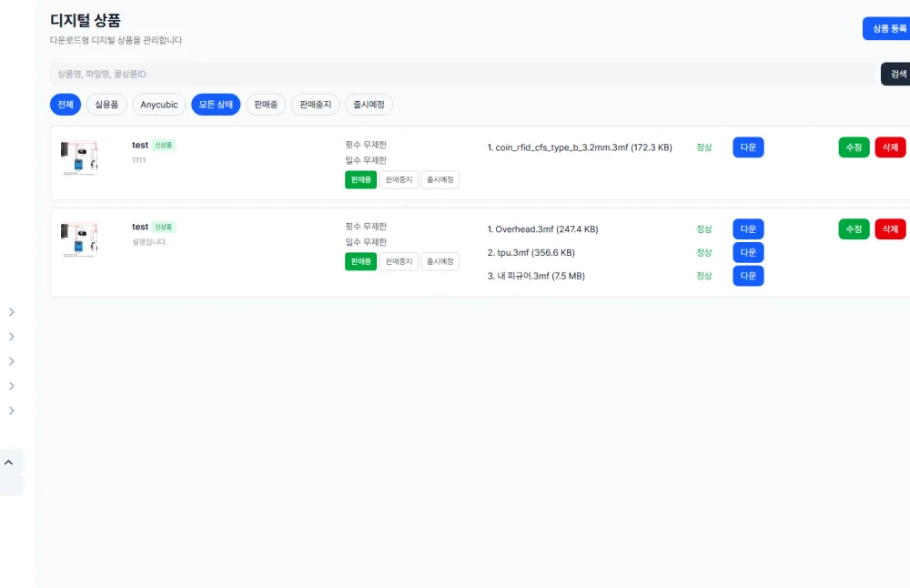This screenshot has width=910, height=588.
Task: Select the 전체 category filter chip
Action: [66, 105]
